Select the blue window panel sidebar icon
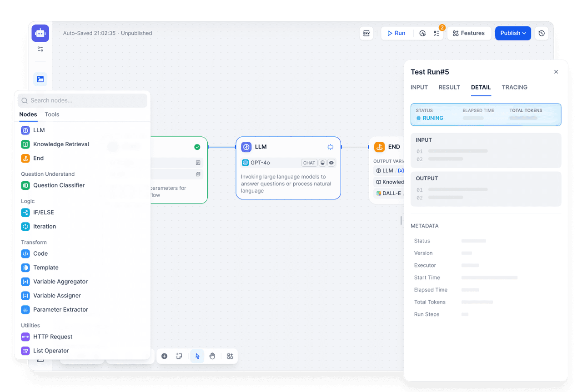The image size is (582, 392). pos(40,79)
